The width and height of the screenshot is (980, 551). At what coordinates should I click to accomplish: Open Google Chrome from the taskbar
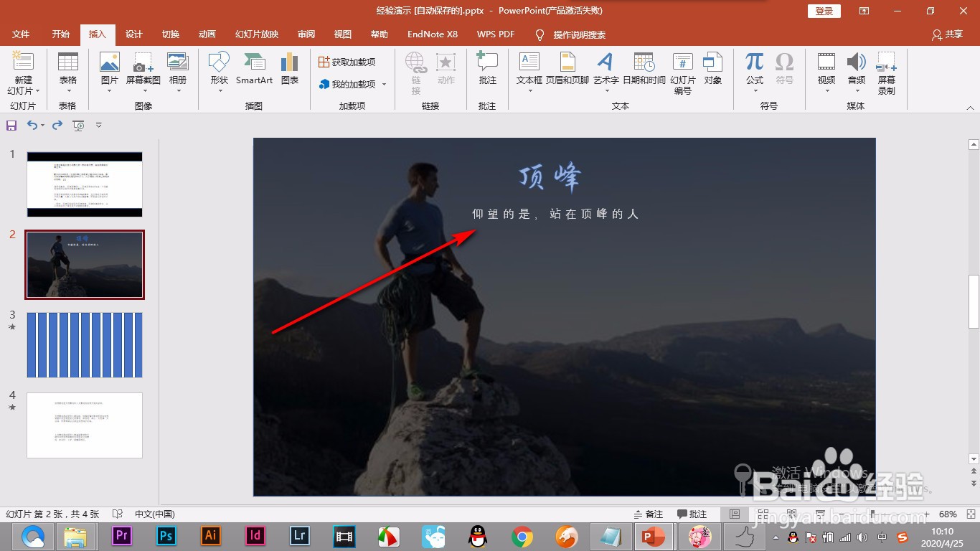(x=522, y=536)
